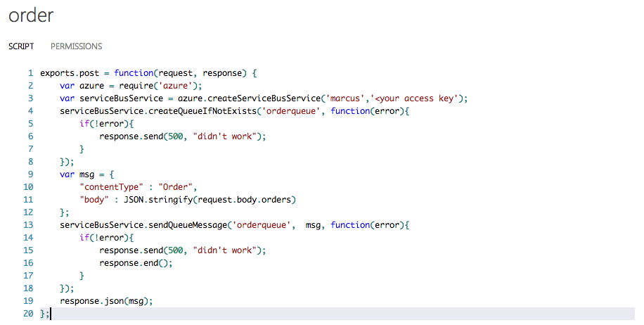
Task: Click line number 13 in the gutter
Action: pyautogui.click(x=29, y=225)
